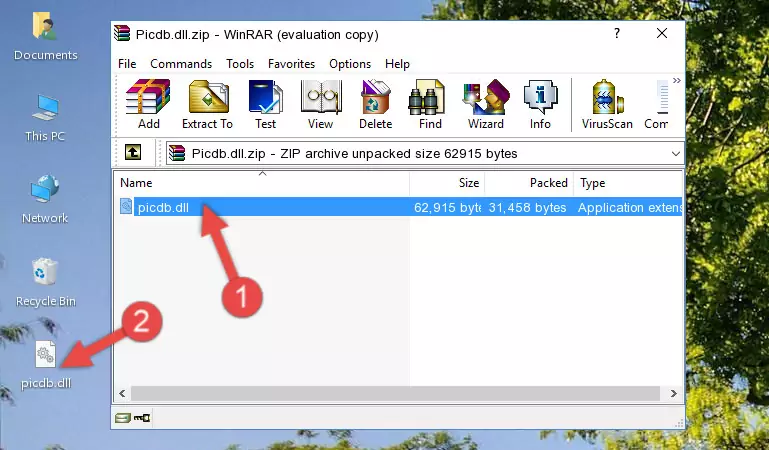Show archive Info
Screen dimensions: 769x450
pos(540,104)
